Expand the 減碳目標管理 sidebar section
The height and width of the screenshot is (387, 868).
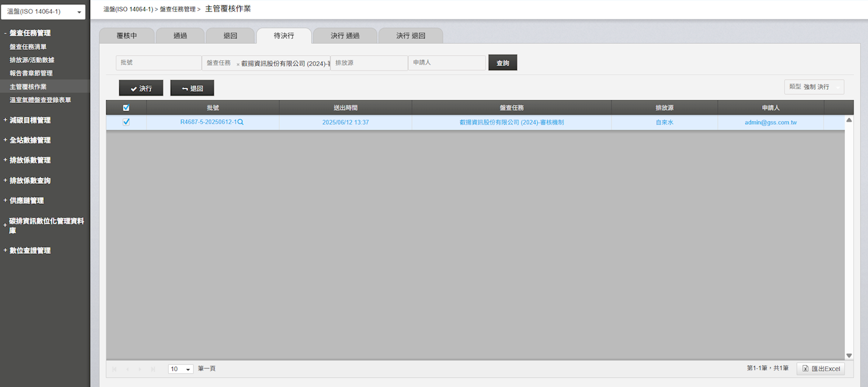[x=30, y=120]
